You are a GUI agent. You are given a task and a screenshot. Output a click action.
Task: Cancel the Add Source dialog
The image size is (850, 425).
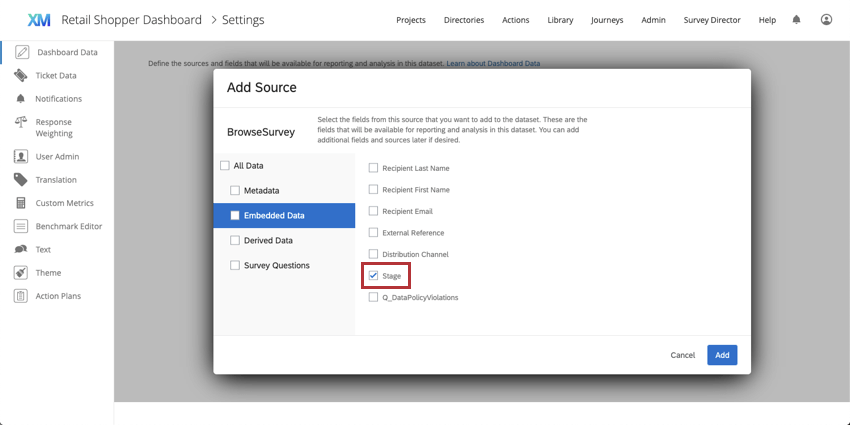pyautogui.click(x=682, y=355)
